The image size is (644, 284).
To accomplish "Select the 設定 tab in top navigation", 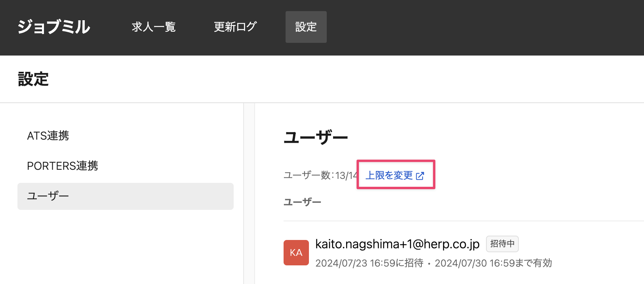I will coord(306,27).
